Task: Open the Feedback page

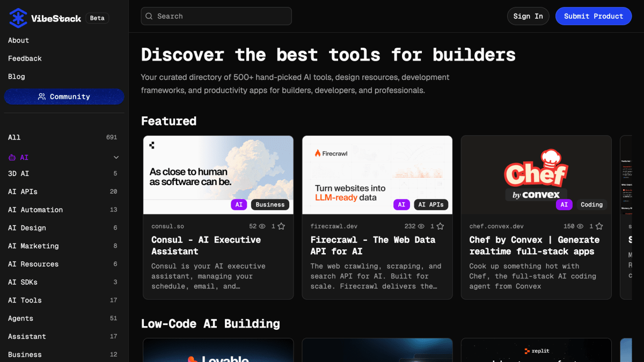Action: (25, 58)
